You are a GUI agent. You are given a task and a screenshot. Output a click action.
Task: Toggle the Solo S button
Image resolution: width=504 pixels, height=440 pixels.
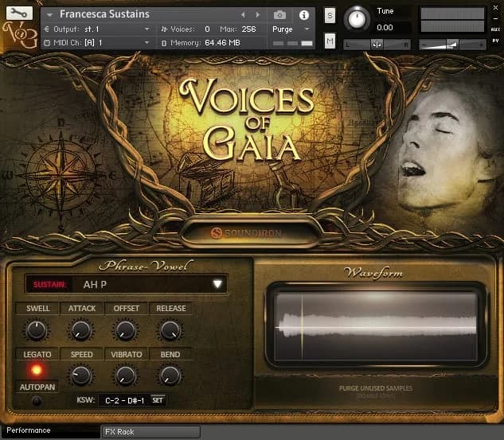point(330,15)
